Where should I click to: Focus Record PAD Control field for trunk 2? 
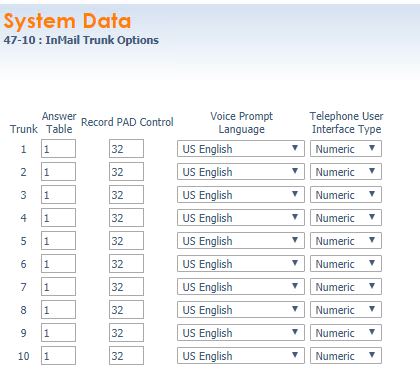coord(126,172)
